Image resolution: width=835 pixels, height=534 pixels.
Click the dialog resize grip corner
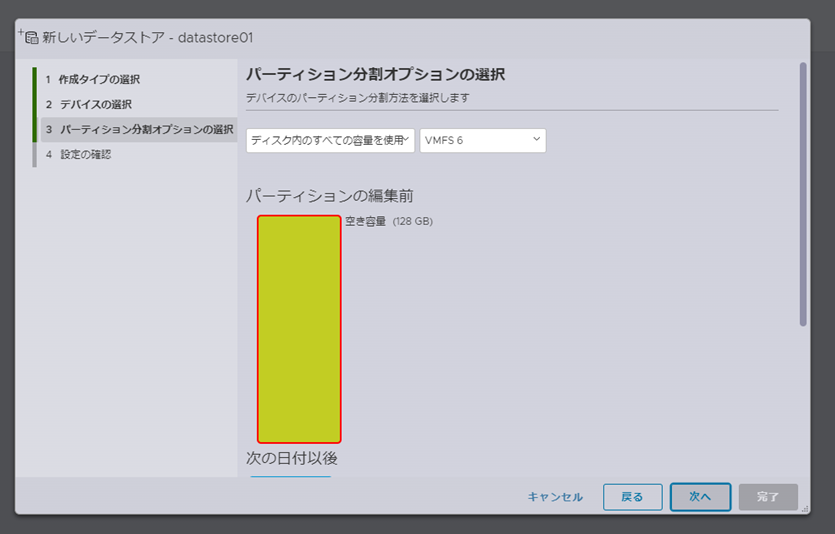pos(805,508)
